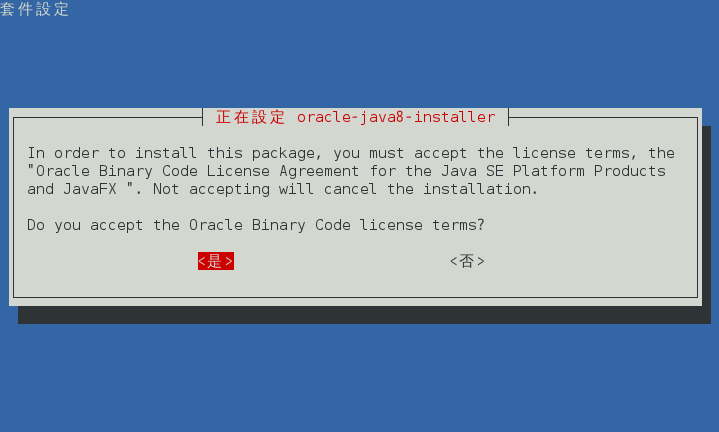Click the 套件設定 header text
Screen dimensions: 719x432
[34, 9]
